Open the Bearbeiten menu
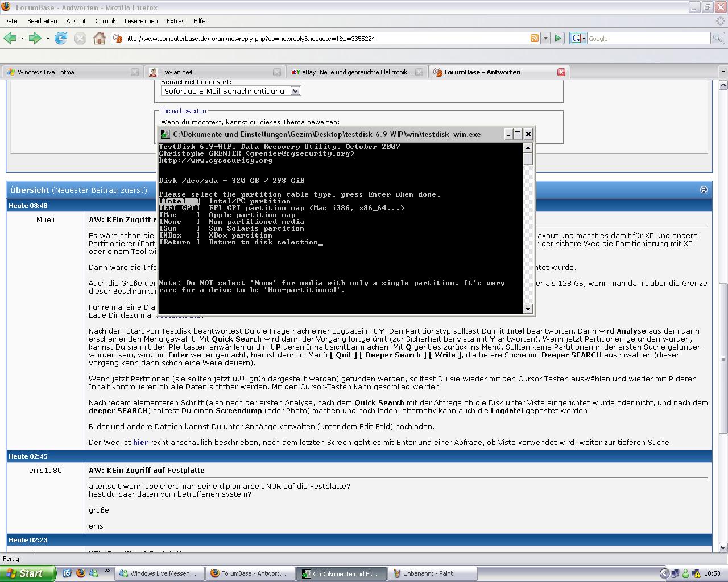Image resolution: width=728 pixels, height=582 pixels. [42, 21]
